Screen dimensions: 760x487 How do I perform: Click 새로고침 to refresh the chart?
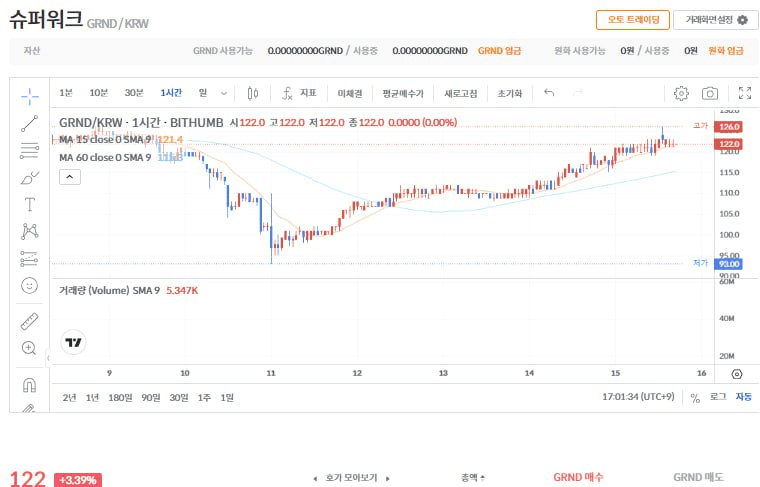460,93
